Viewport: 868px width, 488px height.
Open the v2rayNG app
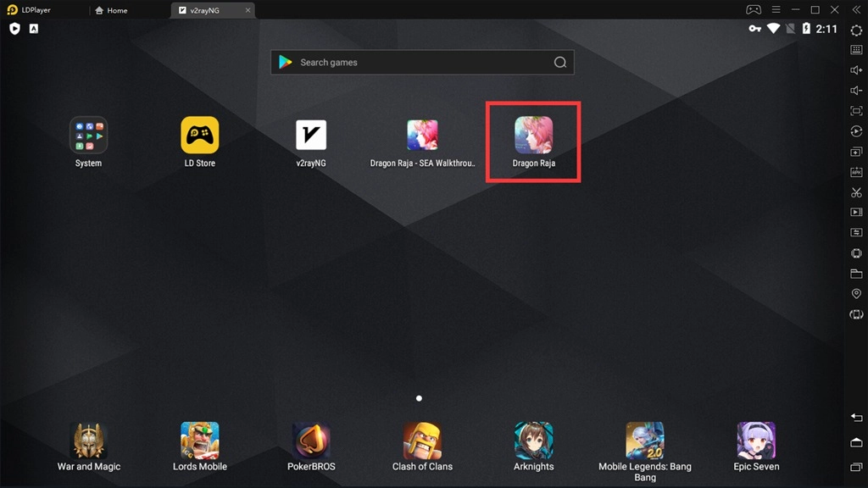[x=311, y=136]
